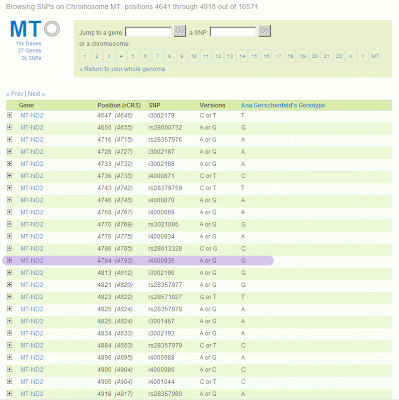This screenshot has width=399, height=400.
Task: Expand the rs28357976 row plus icon
Action: tap(9, 139)
